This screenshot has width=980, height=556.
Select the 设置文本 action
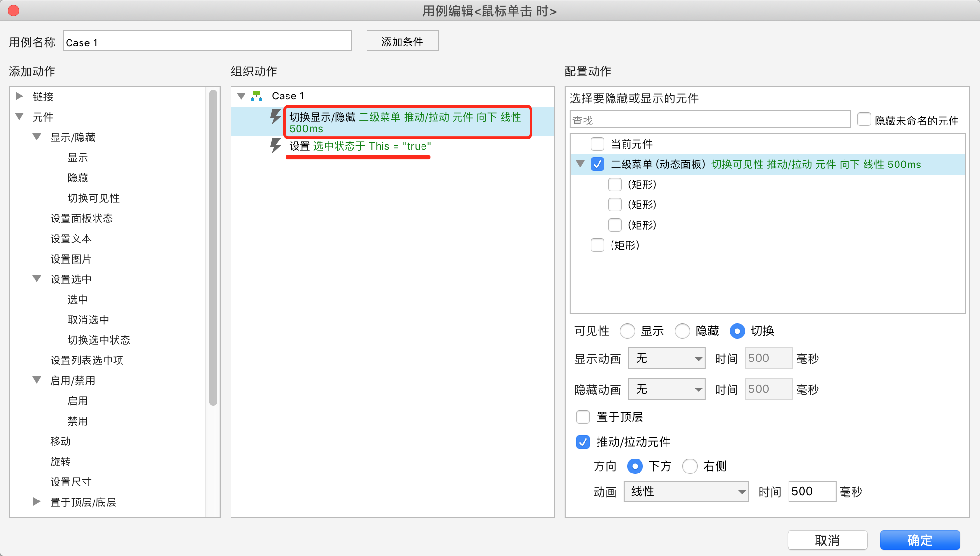click(x=71, y=238)
